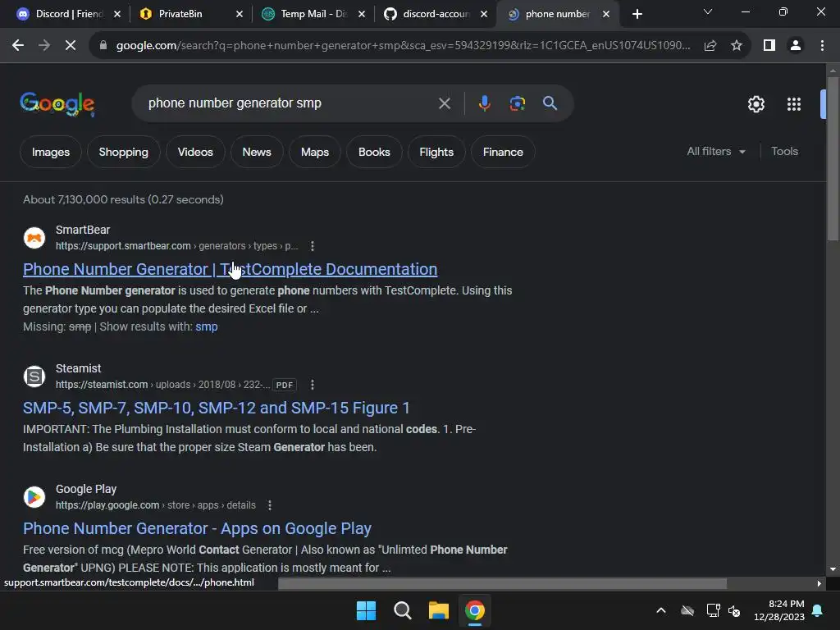Click the Google Play site favicon
The width and height of the screenshot is (840, 630).
point(34,497)
